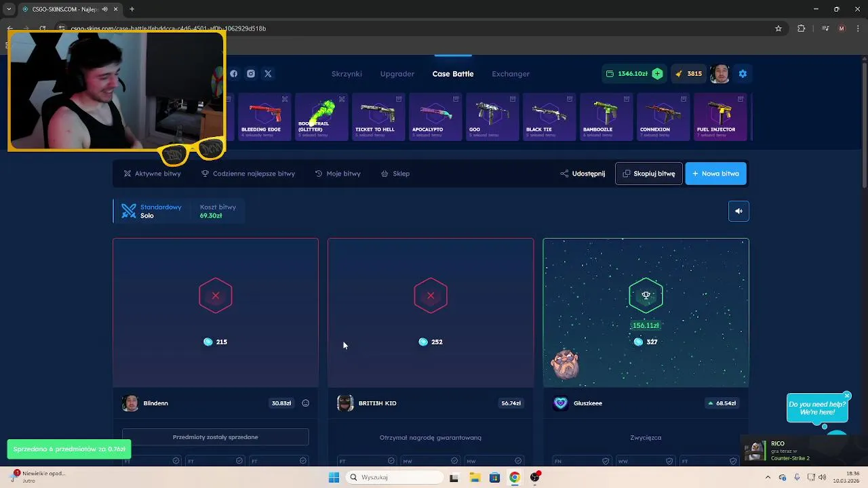Open Aktywne bitwy section

152,174
